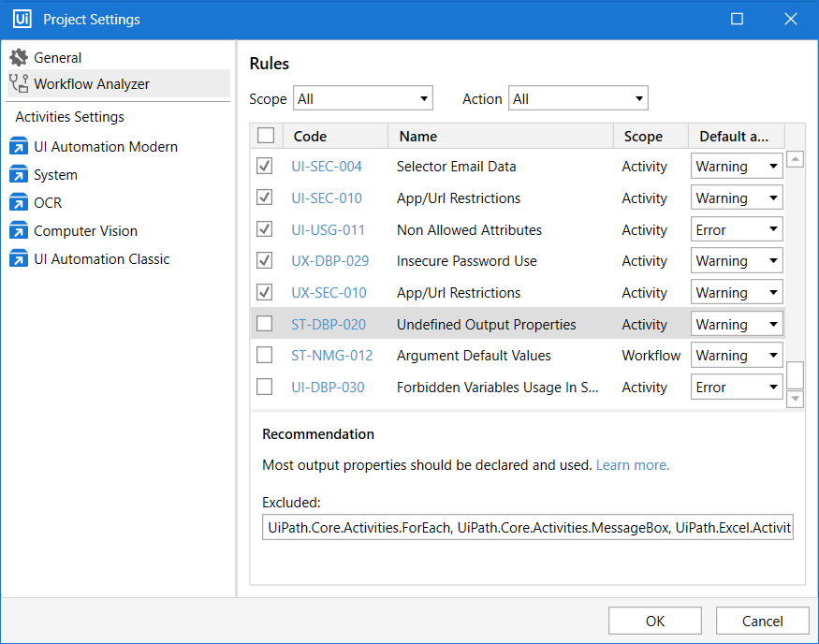Screen dimensions: 819x644
Task: Click the UI Automation Modern package icon
Action: [x=19, y=147]
